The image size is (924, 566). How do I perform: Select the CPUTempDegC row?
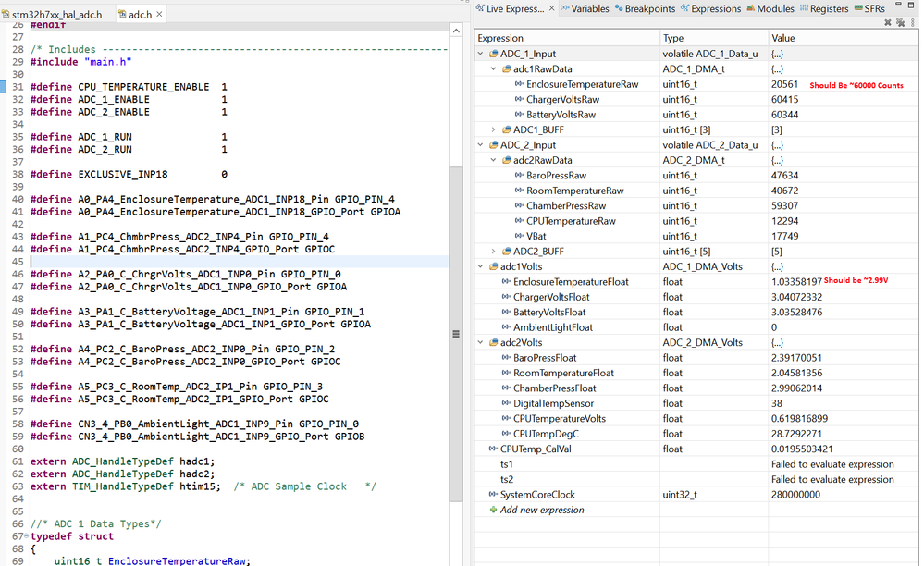(x=696, y=434)
